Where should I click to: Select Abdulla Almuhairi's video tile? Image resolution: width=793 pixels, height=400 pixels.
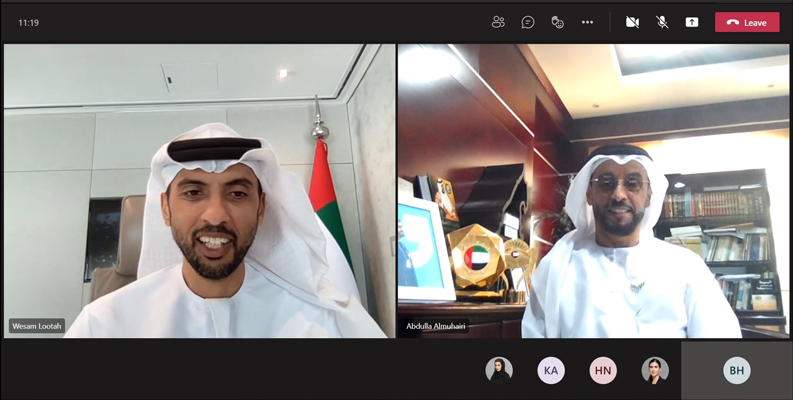(593, 191)
